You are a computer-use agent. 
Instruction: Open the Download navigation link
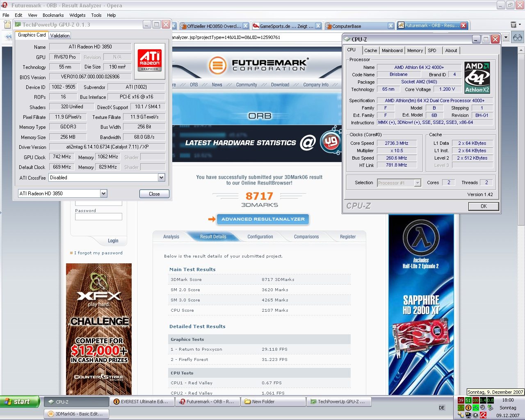click(x=280, y=85)
